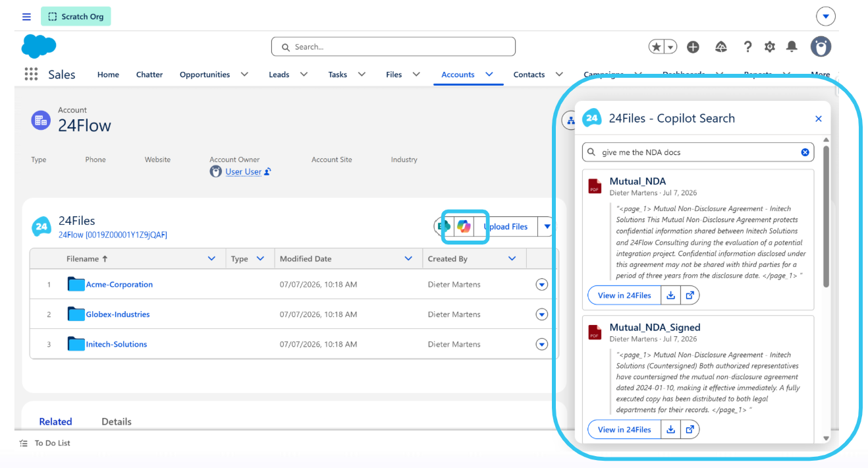Click the Mutual_NDA PDF icon
Screen dimensions: 868x468
595,186
